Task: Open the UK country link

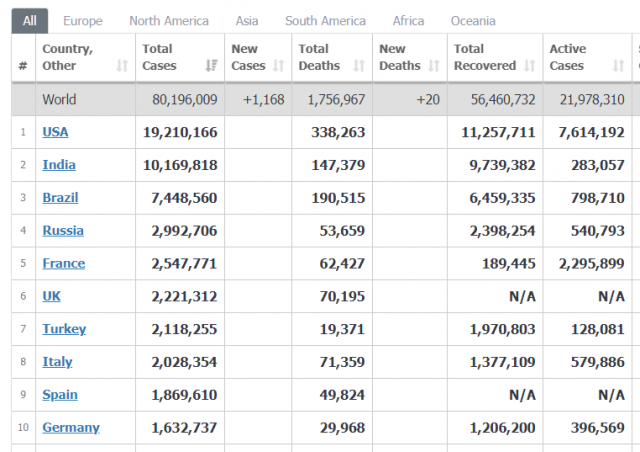Action: 51,296
